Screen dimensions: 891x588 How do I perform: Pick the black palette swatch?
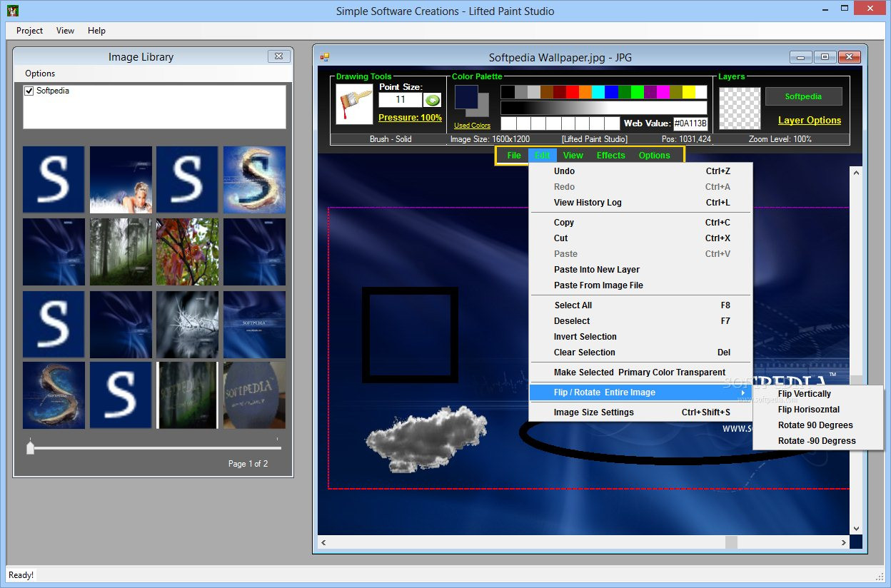tap(508, 92)
